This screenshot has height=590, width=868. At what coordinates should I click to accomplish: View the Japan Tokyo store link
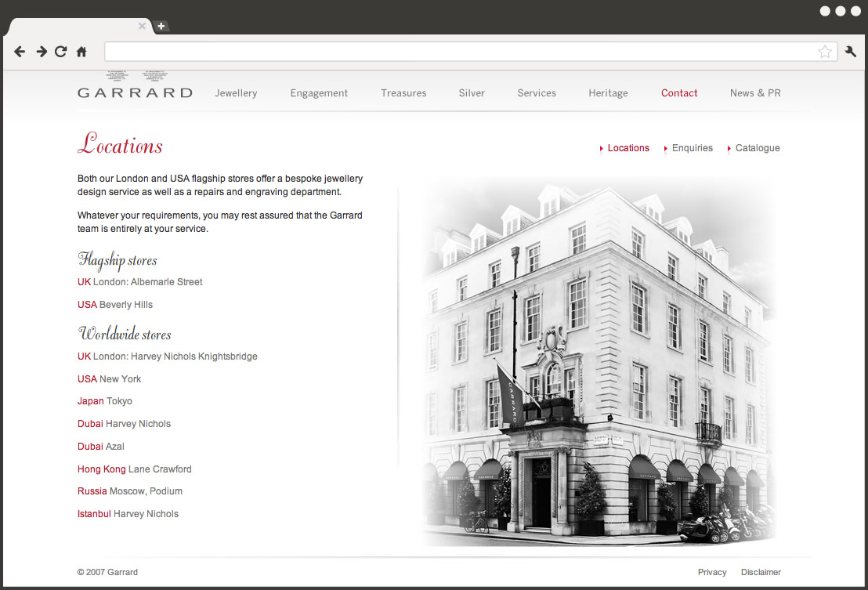[x=105, y=401]
